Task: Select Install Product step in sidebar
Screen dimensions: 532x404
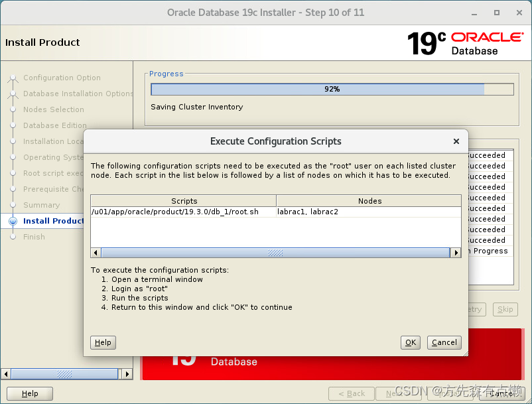Action: coord(53,221)
